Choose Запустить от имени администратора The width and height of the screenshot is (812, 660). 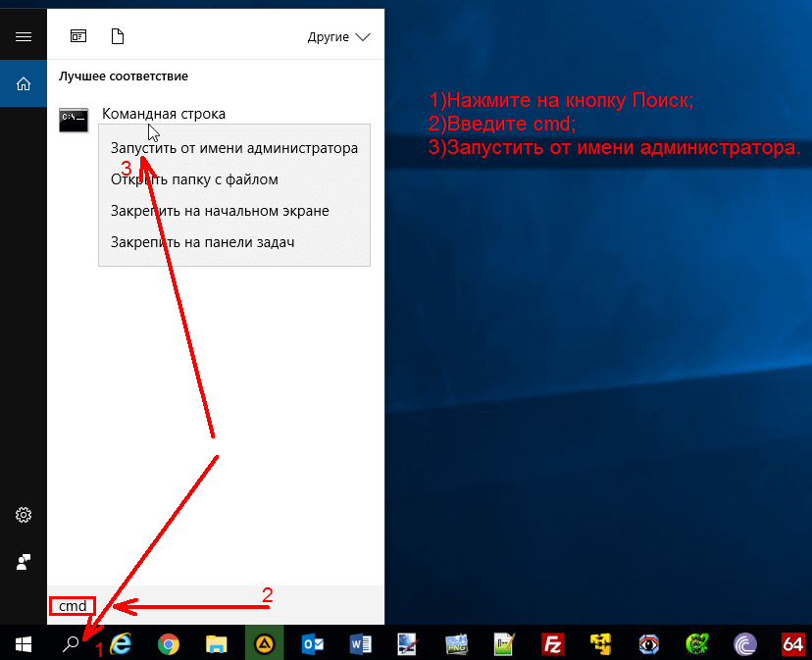point(233,149)
